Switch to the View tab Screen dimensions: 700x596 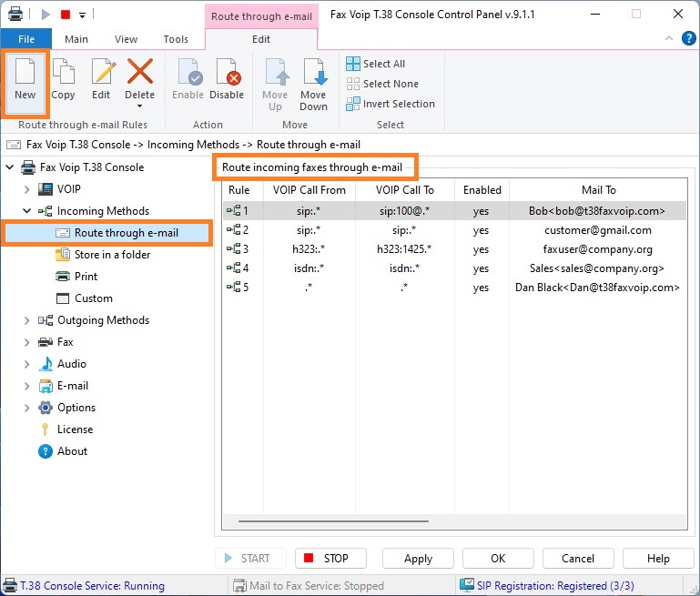[x=126, y=39]
